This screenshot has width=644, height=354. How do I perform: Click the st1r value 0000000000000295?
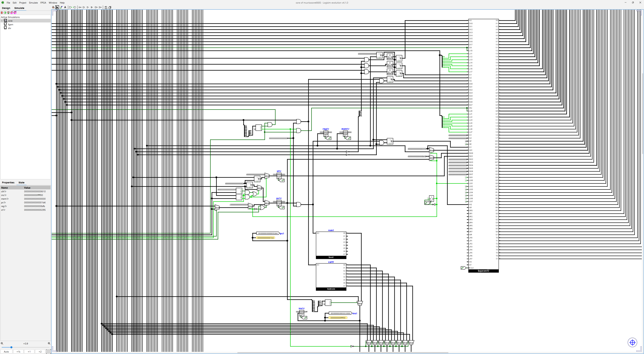(x=35, y=210)
